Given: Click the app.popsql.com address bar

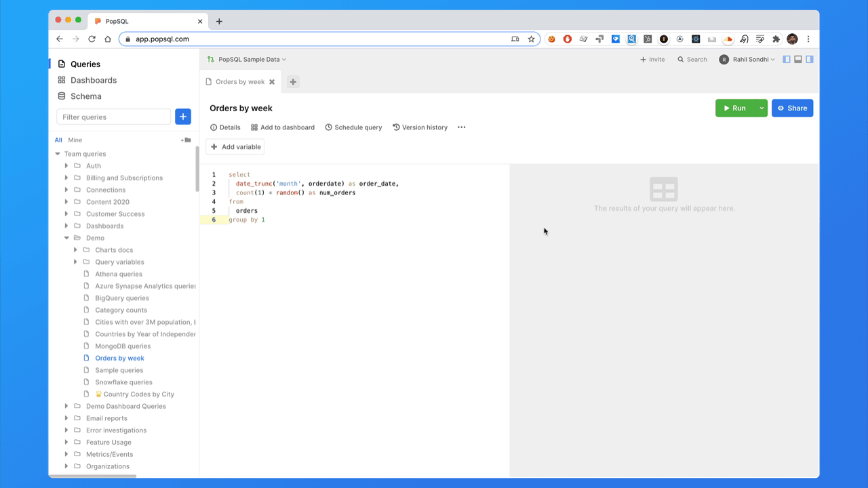Looking at the screenshot, I should pyautogui.click(x=330, y=39).
